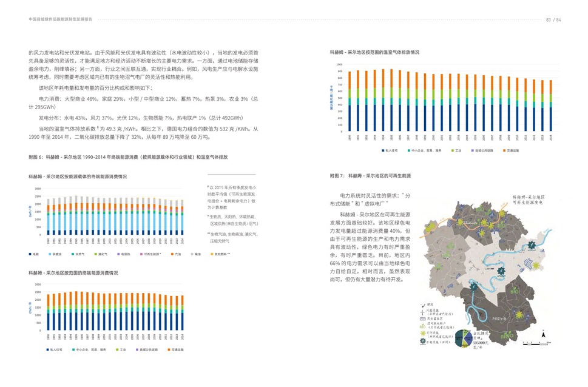588x387 pixels.
Task: Click the 可再生能源 legend swatch
Action: click(141, 254)
